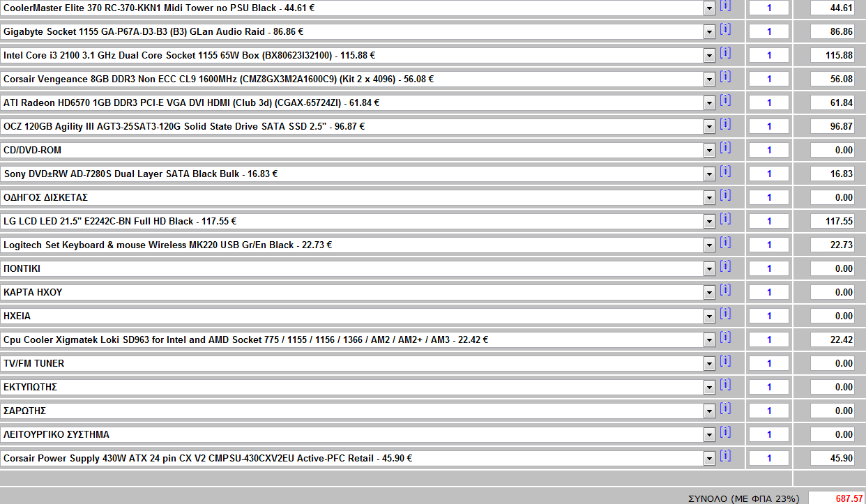Viewport: 866px width, 504px height.
Task: Click quantity field for ΣΑΡΩΤΗΣ row
Action: [x=769, y=411]
